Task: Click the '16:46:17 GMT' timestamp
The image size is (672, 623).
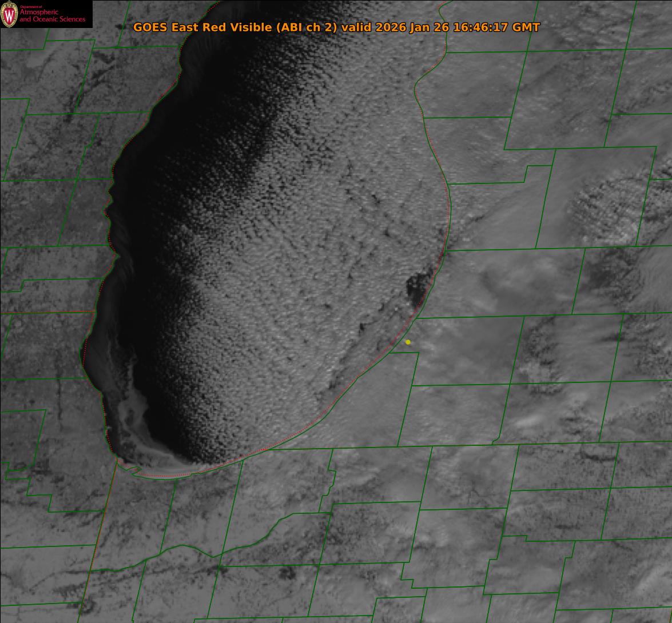Action: pyautogui.click(x=496, y=27)
